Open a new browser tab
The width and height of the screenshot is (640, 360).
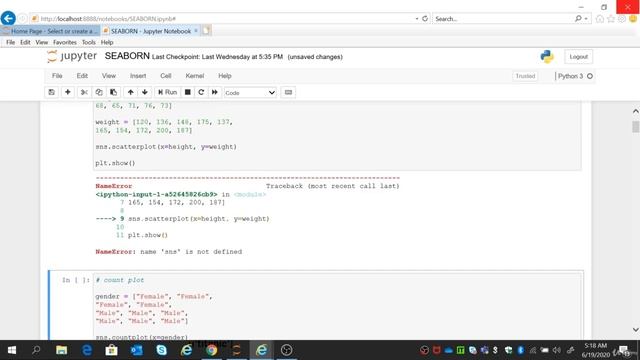pyautogui.click(x=207, y=31)
